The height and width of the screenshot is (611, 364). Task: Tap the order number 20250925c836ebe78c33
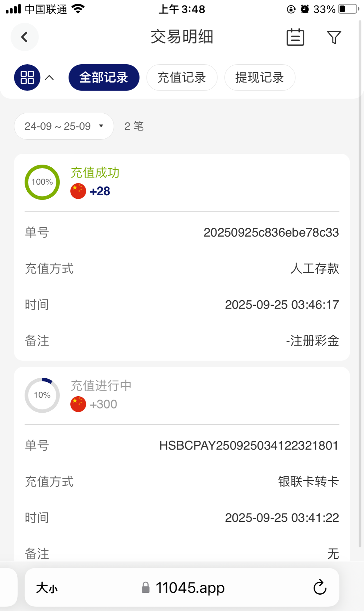coord(271,233)
